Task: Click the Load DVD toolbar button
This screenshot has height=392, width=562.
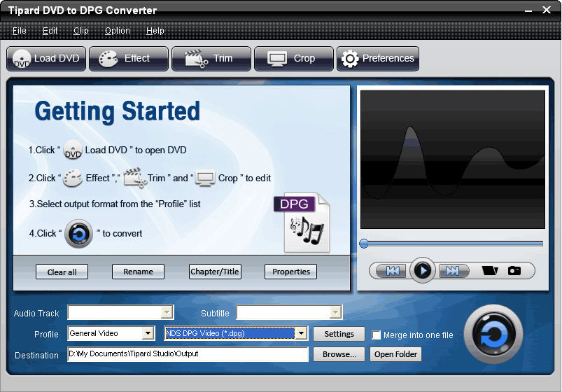Action: click(x=46, y=59)
